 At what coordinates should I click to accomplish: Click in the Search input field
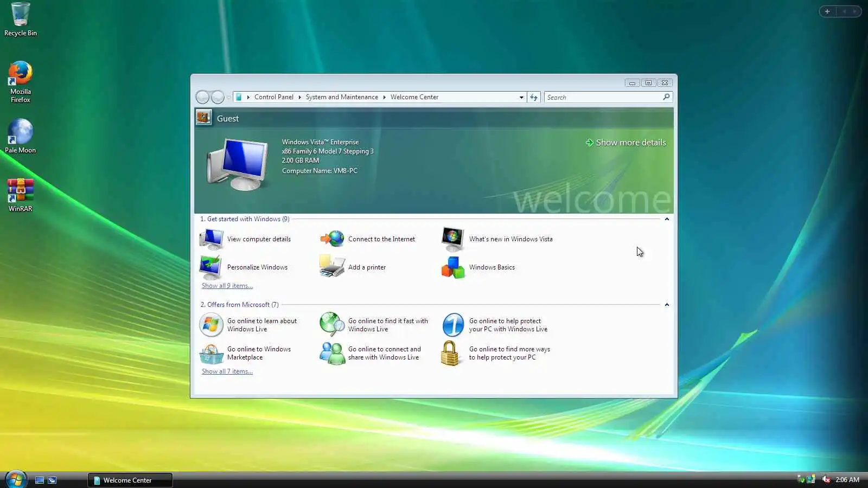coord(603,97)
